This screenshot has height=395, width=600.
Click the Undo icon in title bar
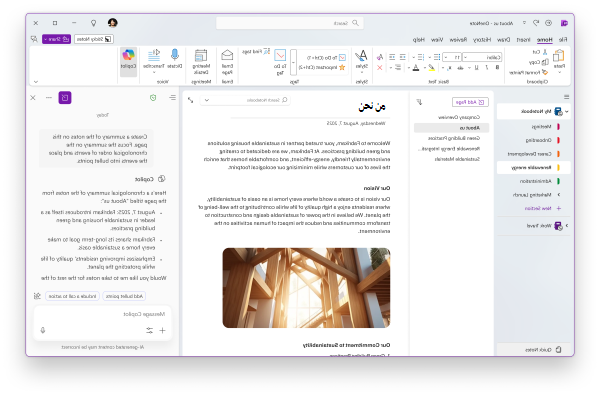[536, 23]
